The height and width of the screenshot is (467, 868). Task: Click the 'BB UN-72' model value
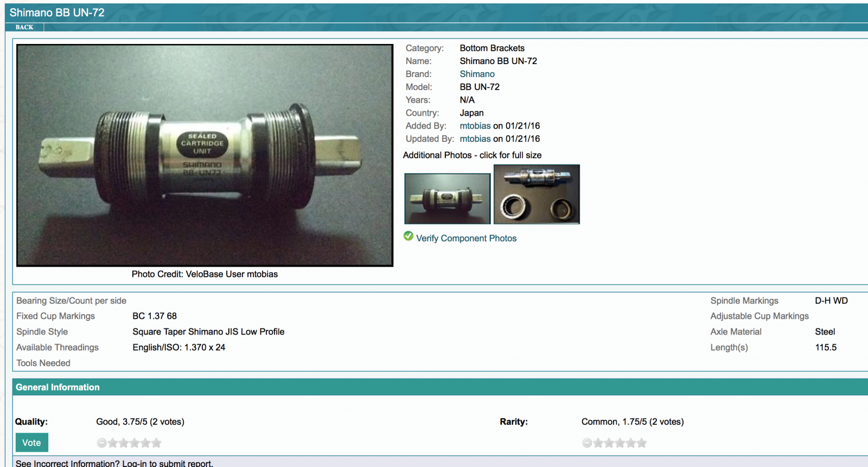[x=480, y=87]
